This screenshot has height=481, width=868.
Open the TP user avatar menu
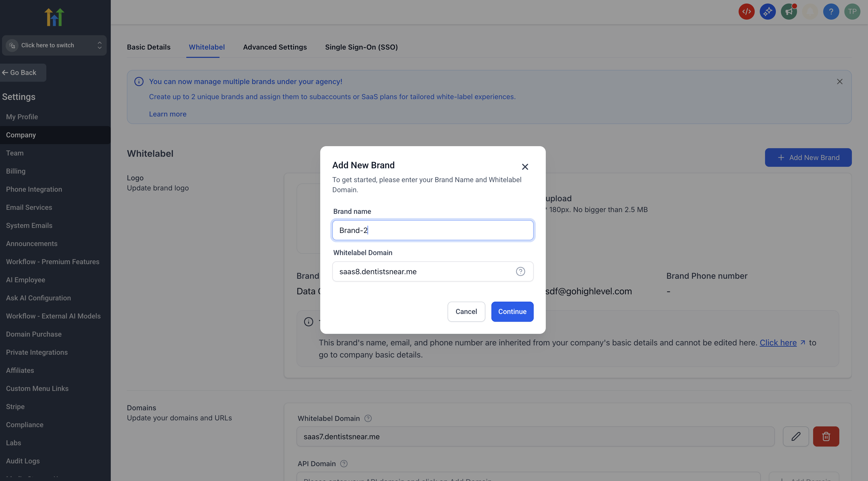pos(852,12)
